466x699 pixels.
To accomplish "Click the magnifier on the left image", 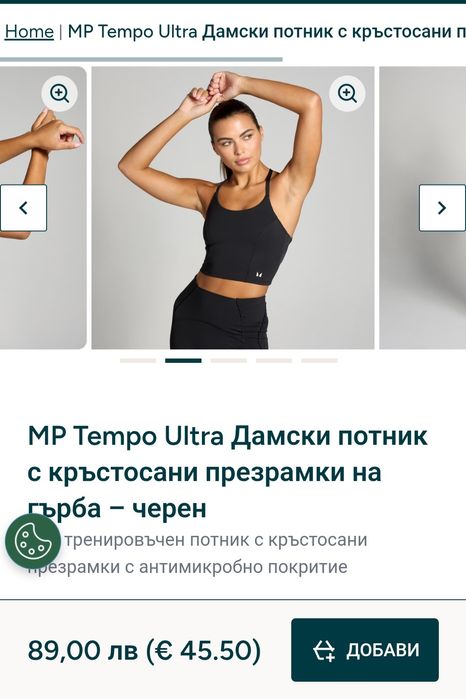I will pos(59,93).
